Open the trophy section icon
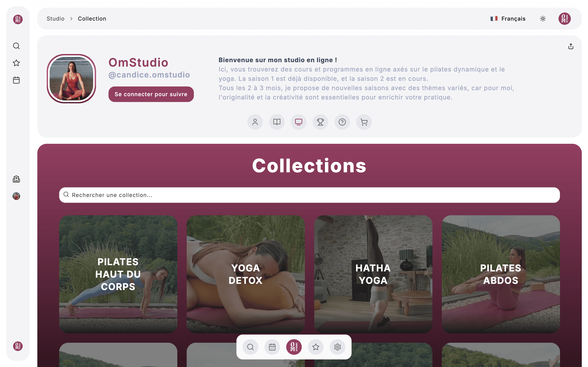 [x=320, y=122]
